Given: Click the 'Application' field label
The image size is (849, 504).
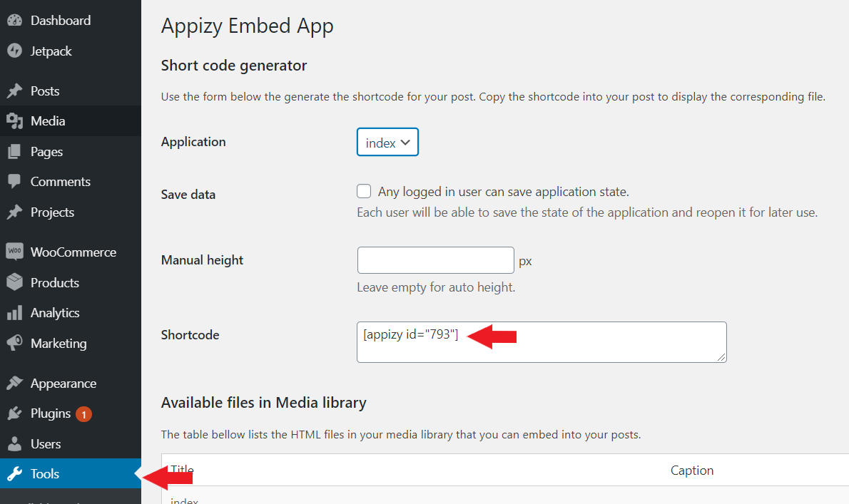Looking at the screenshot, I should [193, 143].
